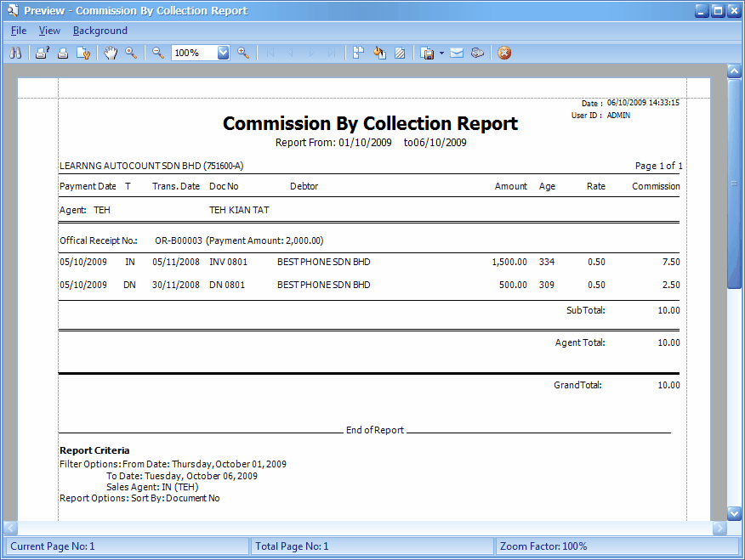Click the End of Report text
This screenshot has height=560, width=745.
[375, 430]
